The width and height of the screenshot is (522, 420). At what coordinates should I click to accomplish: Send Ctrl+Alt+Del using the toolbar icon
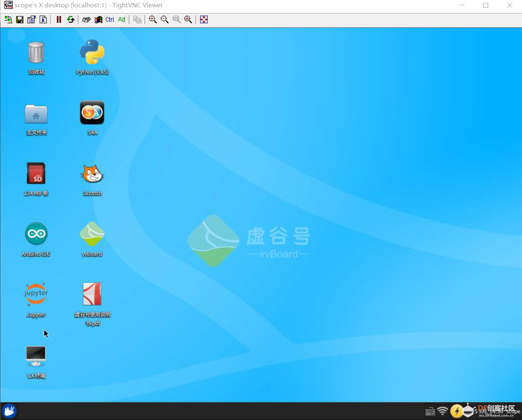pyautogui.click(x=86, y=20)
